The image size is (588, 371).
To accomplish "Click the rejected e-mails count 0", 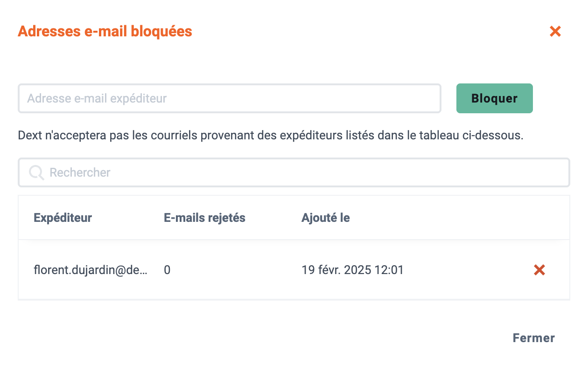I will [167, 270].
